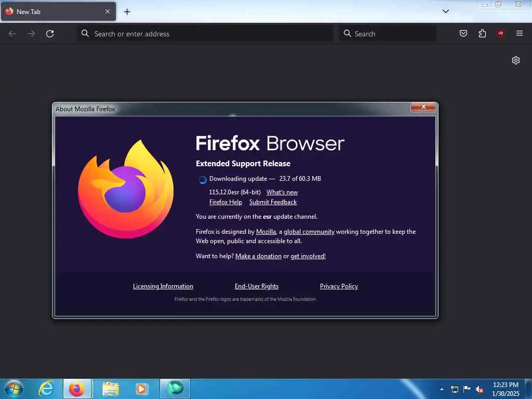
Task: Click the magnifier icon in Search box
Action: click(348, 33)
